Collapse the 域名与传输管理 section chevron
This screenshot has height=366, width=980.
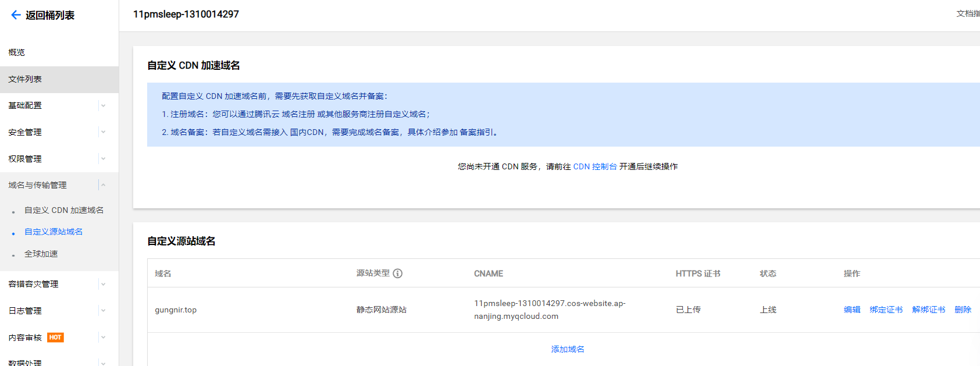tap(103, 185)
